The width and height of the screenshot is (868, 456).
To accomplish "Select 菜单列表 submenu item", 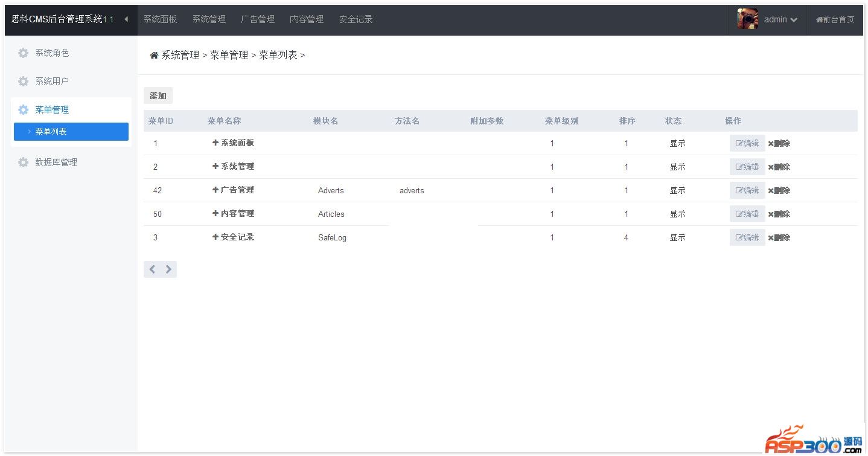I will point(71,132).
